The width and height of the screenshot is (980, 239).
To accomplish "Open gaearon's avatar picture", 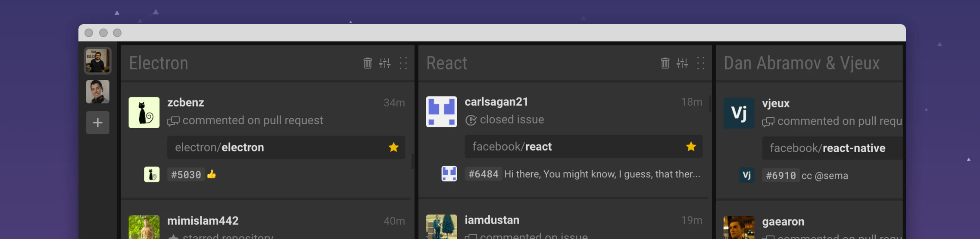I will 739,227.
